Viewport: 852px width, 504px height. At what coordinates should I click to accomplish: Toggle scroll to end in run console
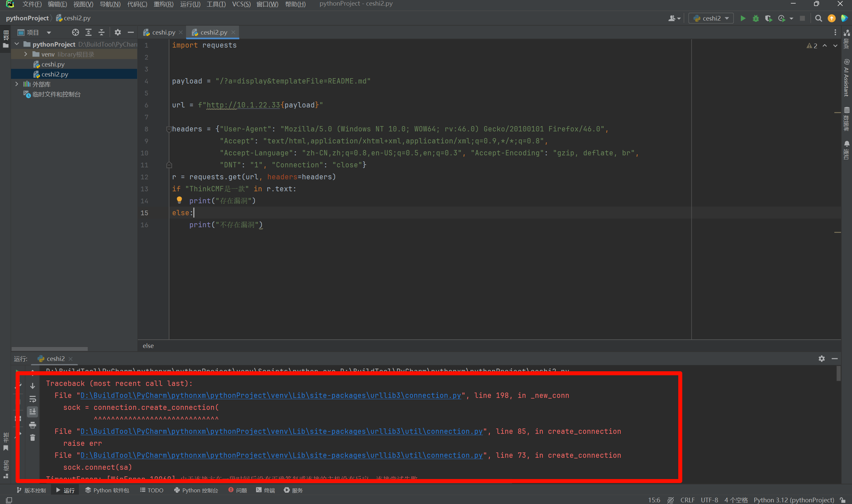coord(33,412)
